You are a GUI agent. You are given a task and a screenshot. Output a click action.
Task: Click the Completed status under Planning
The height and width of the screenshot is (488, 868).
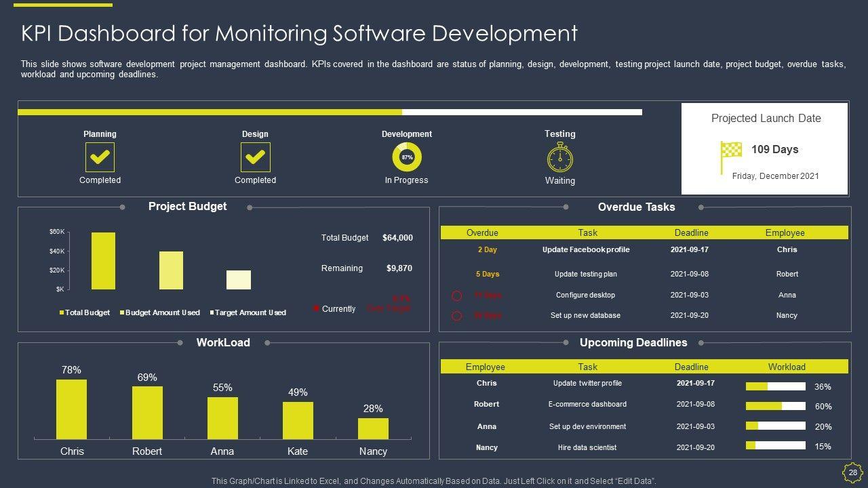pos(100,180)
